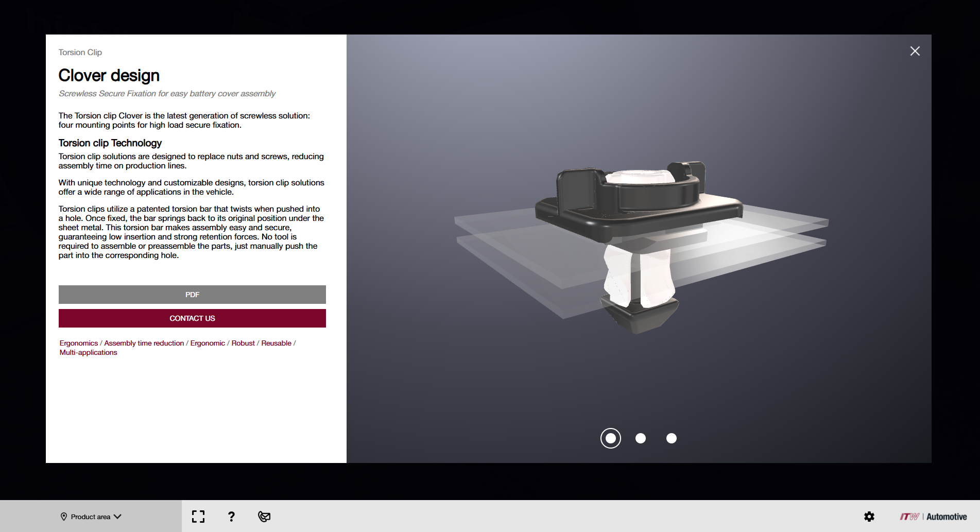Click the 3D torsion clip model
This screenshot has width=980, height=532.
(639, 242)
